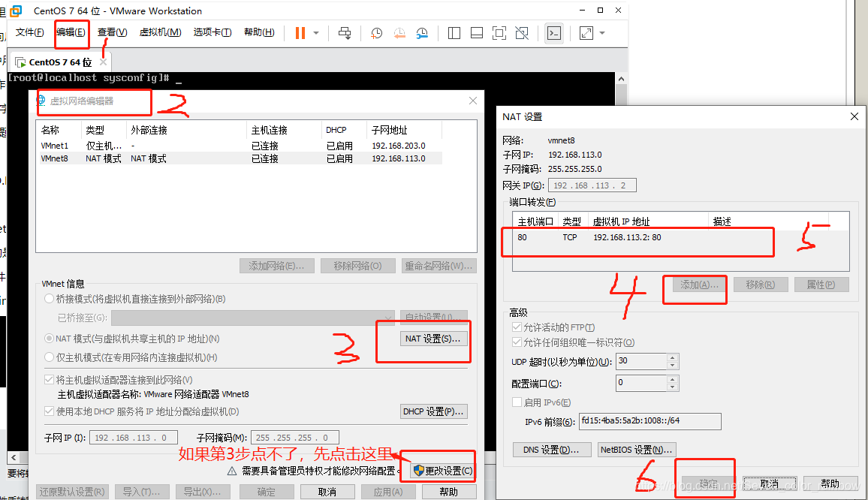Click 重命名网络(W)... button

(x=439, y=266)
